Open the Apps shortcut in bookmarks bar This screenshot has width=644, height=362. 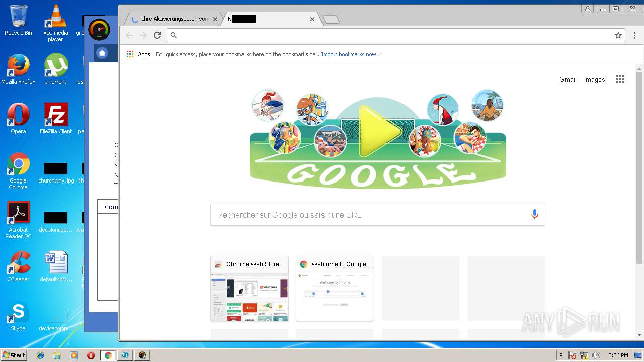[x=138, y=54]
